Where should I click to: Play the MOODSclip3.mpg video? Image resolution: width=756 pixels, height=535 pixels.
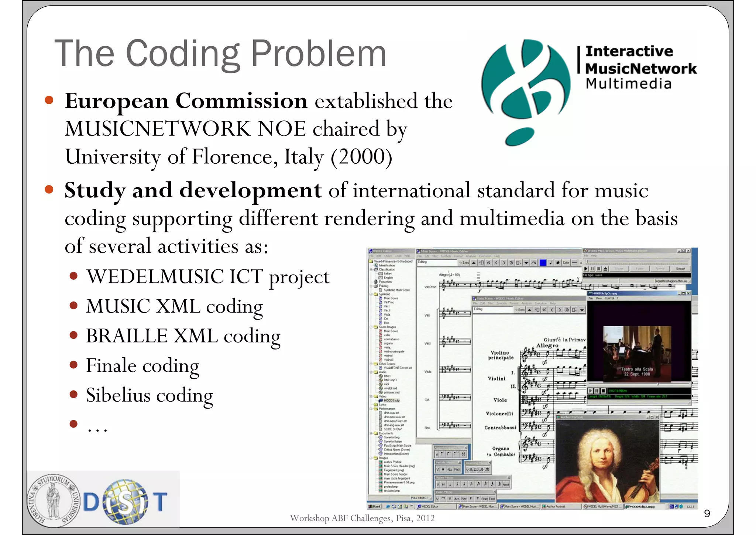coord(590,391)
